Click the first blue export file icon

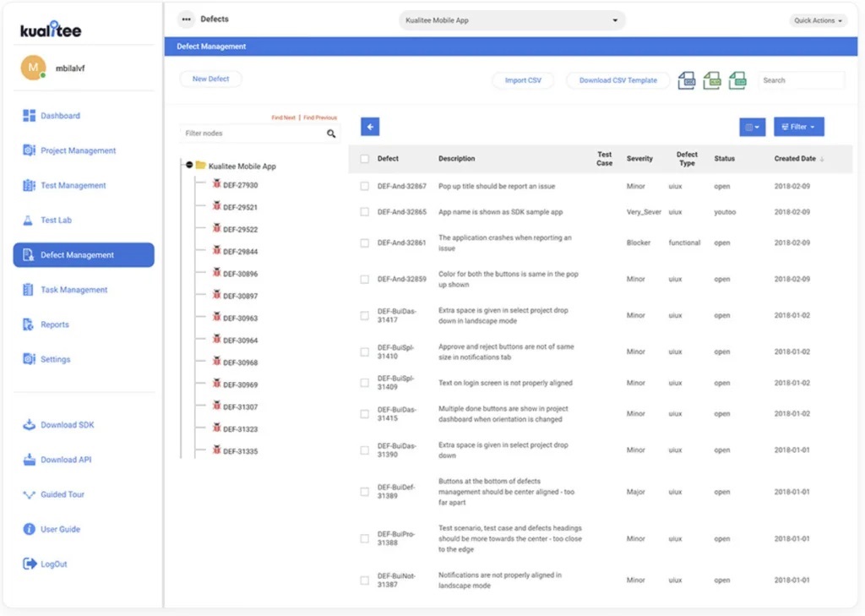pos(686,80)
